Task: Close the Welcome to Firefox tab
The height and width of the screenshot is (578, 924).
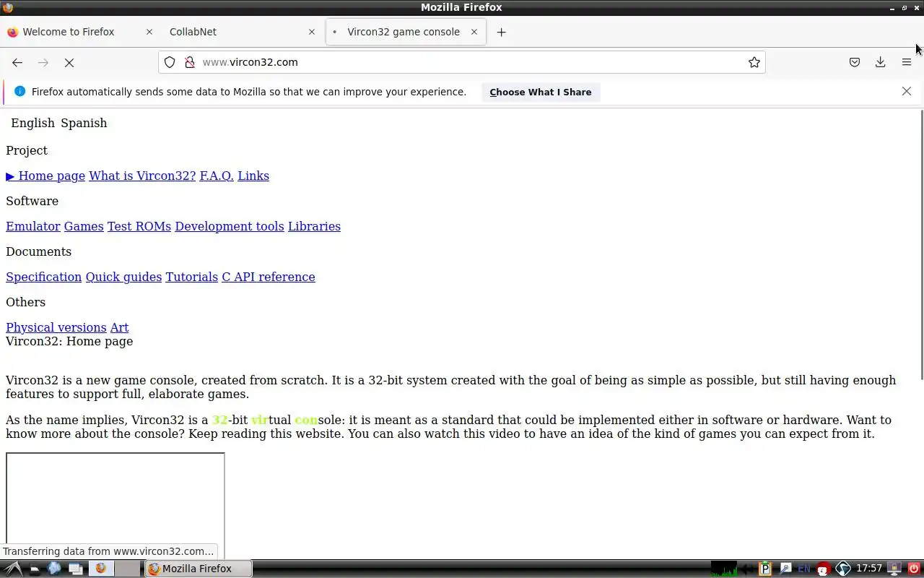Action: pos(149,32)
